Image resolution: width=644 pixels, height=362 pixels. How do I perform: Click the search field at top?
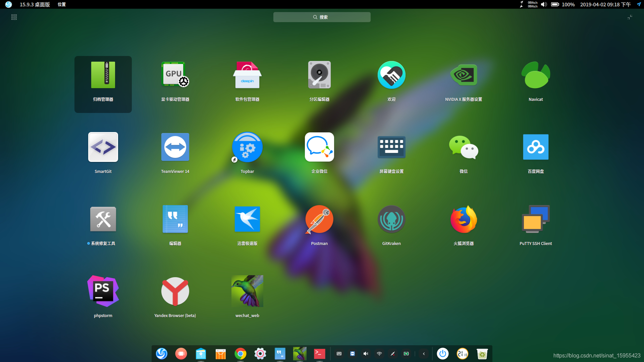(x=322, y=17)
